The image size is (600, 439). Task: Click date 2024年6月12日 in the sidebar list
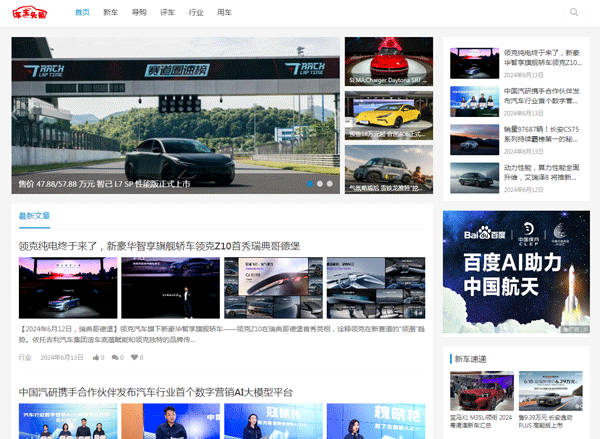523,190
